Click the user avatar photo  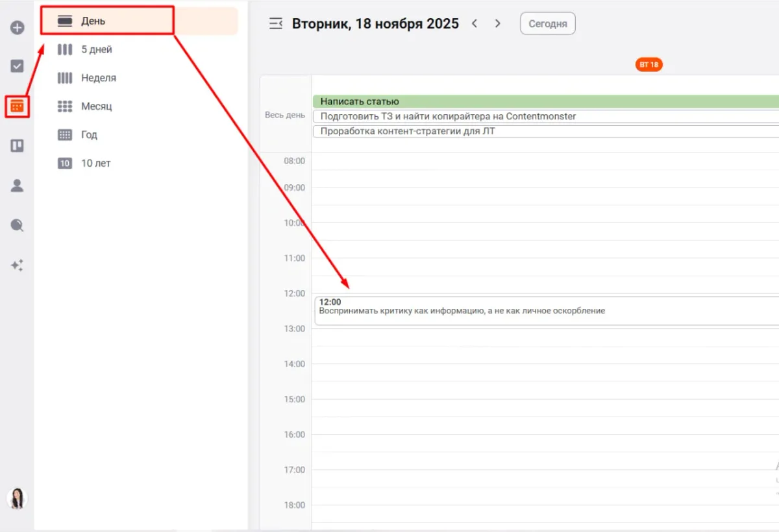[x=17, y=498]
